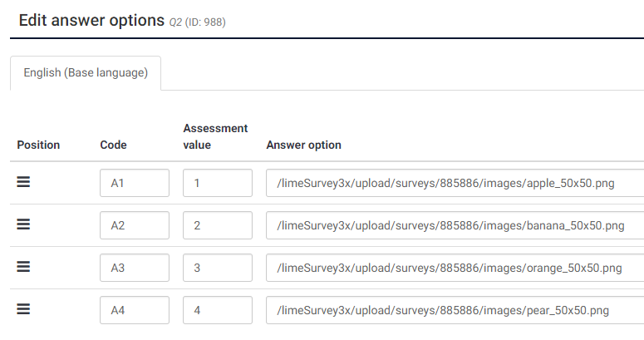Click the drag handle for row A1

(x=24, y=182)
